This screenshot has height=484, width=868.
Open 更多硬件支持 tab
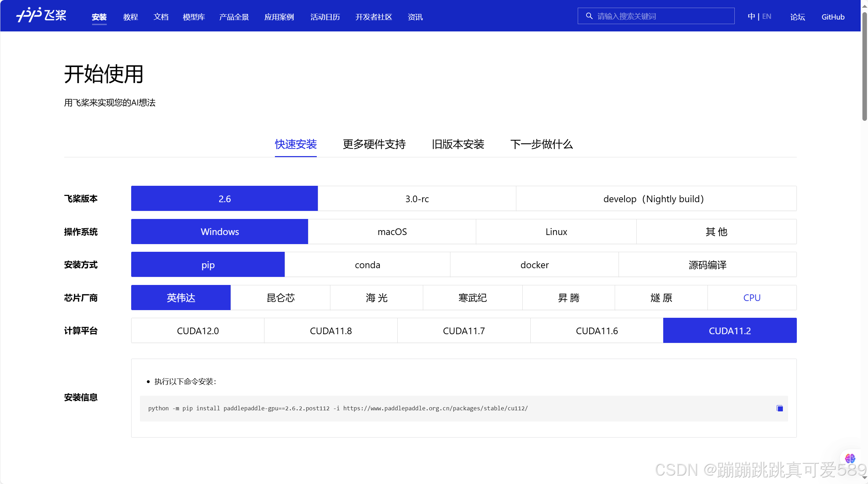point(374,144)
